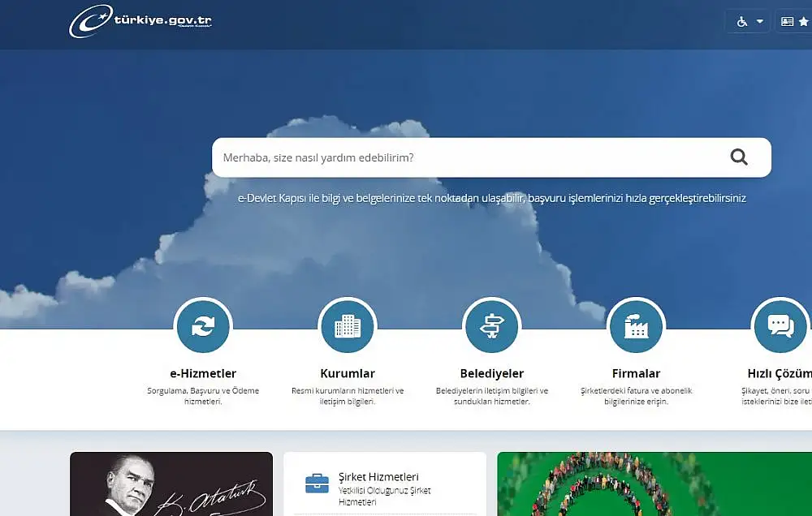This screenshot has height=516, width=812.
Task: Open the Belediyeler signpost icon
Action: [492, 326]
